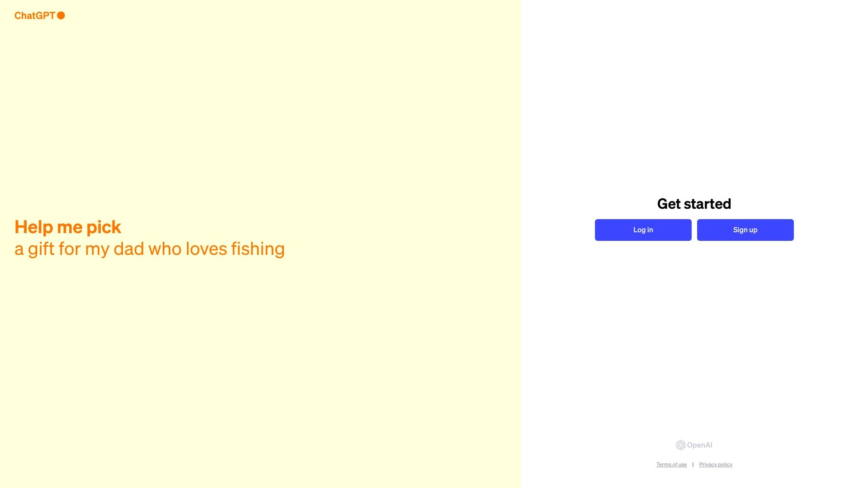Click the Get started heading area
This screenshot has width=868, height=488.
click(x=694, y=203)
